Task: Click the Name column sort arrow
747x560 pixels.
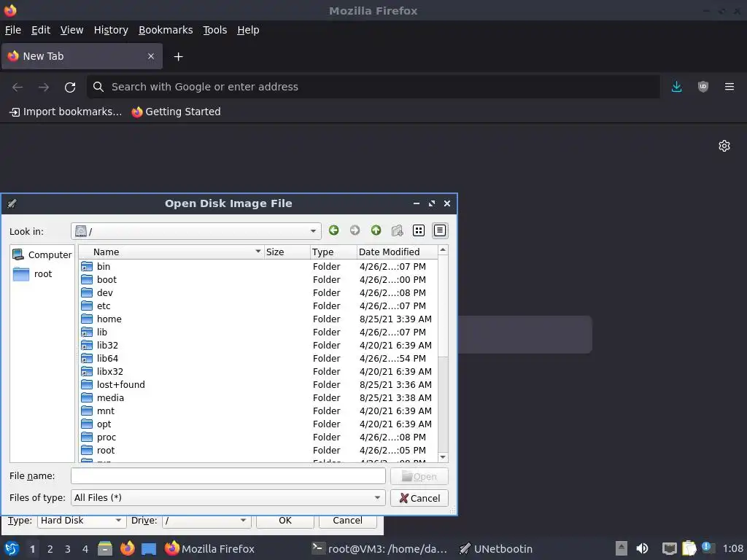Action: tap(258, 252)
